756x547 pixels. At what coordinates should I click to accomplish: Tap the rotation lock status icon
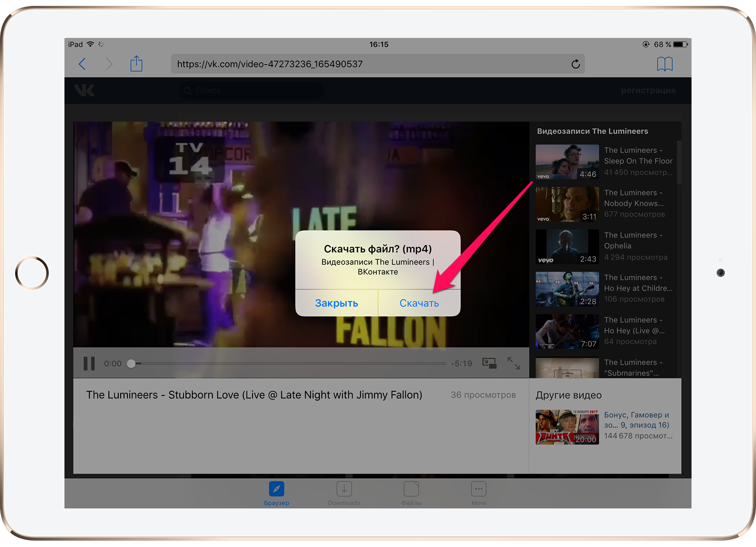(x=646, y=44)
